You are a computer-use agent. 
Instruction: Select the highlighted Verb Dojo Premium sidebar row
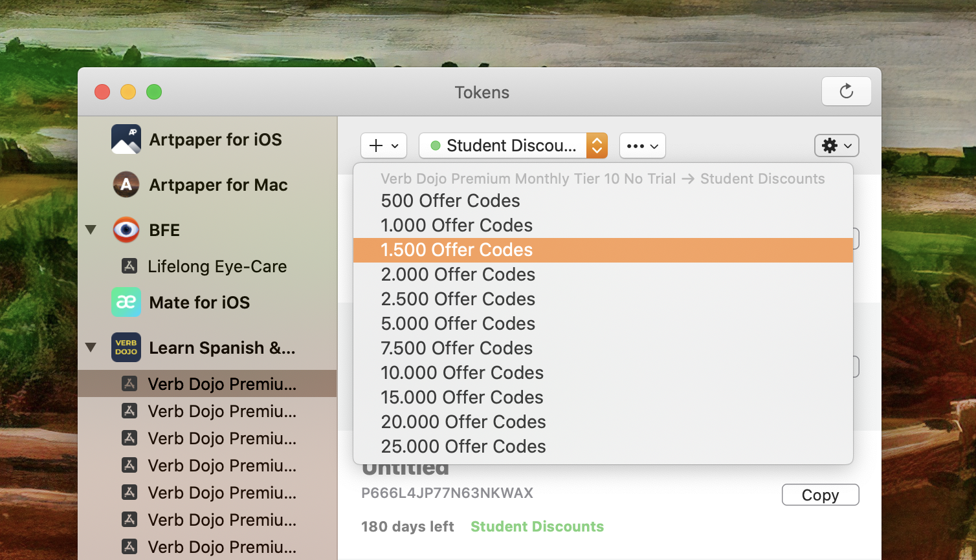click(x=207, y=383)
